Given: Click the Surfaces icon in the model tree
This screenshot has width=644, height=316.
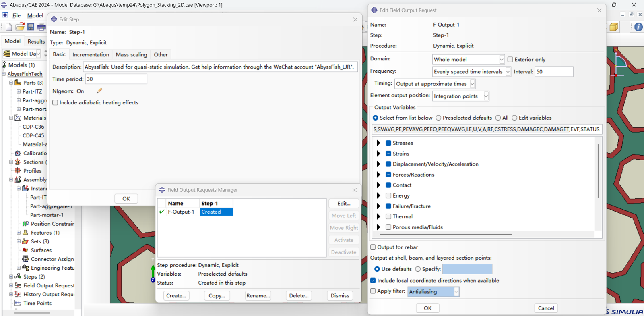Looking at the screenshot, I should 25,250.
